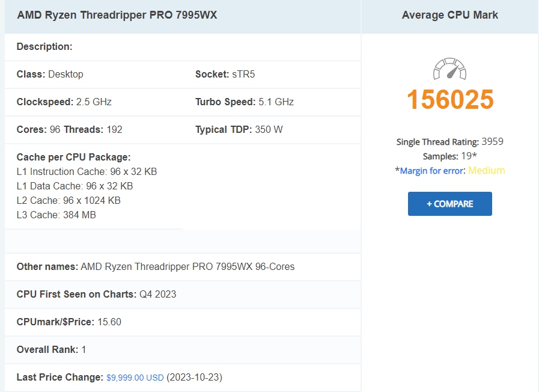This screenshot has width=539, height=392.
Task: Select the Threads: 192 text
Action: click(x=93, y=130)
